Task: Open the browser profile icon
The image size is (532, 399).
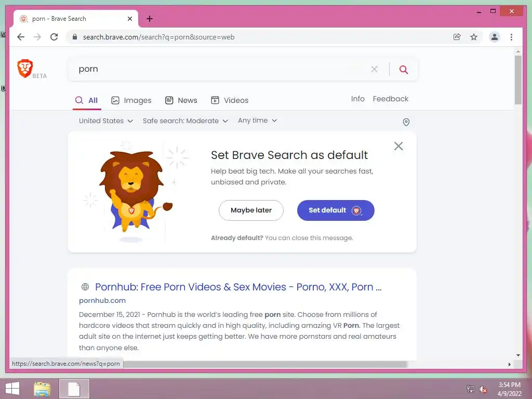Action: pos(495,37)
